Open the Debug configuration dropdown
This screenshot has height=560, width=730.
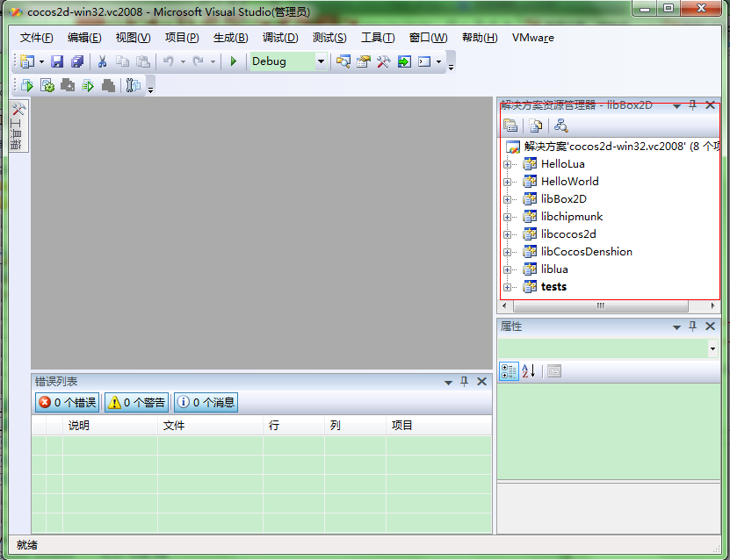pyautogui.click(x=321, y=61)
